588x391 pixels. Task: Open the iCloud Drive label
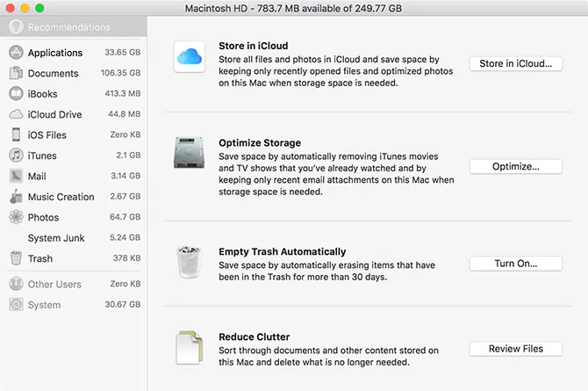[54, 114]
